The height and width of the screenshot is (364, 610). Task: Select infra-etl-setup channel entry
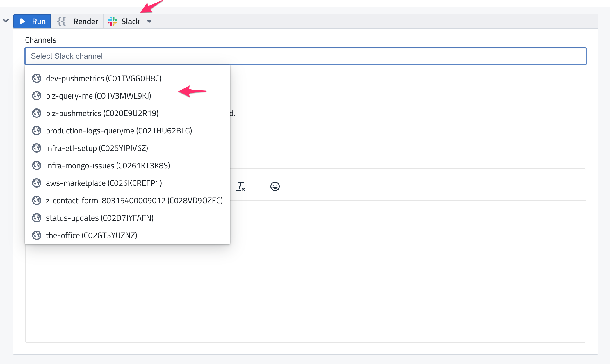[97, 148]
